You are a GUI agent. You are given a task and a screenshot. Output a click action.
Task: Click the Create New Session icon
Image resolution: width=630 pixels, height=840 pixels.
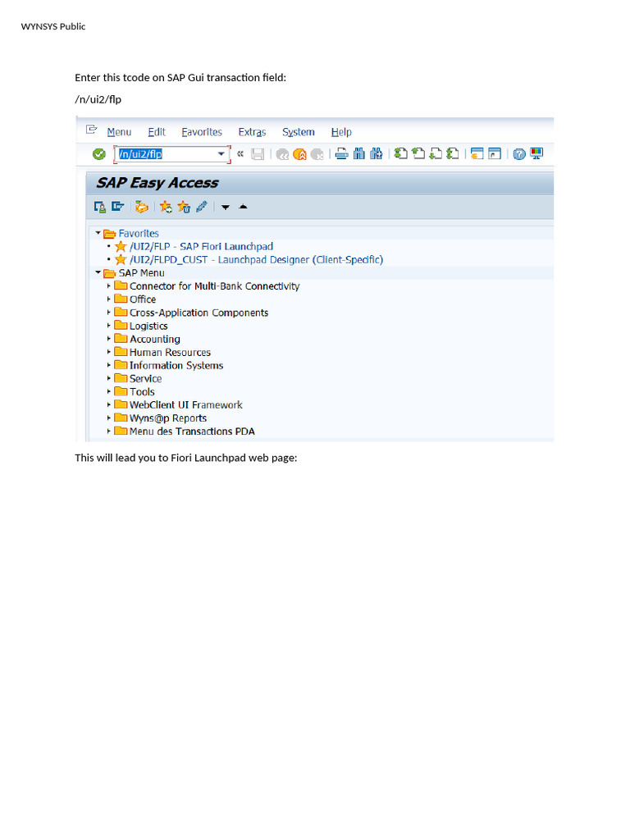tap(477, 153)
